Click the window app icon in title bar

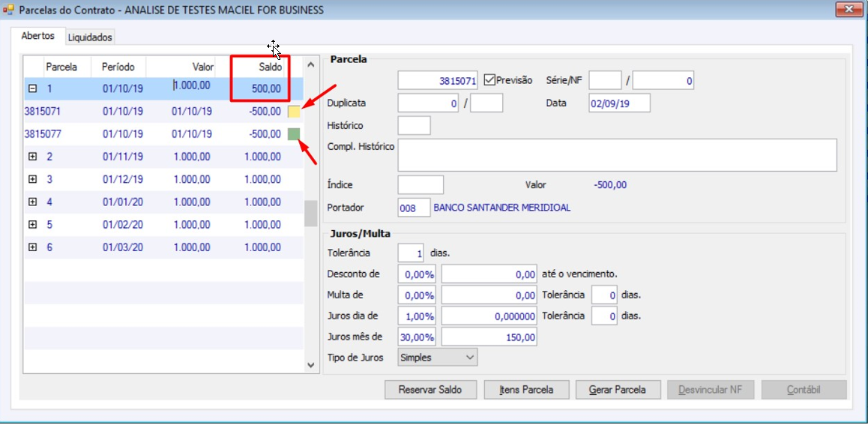[x=8, y=10]
